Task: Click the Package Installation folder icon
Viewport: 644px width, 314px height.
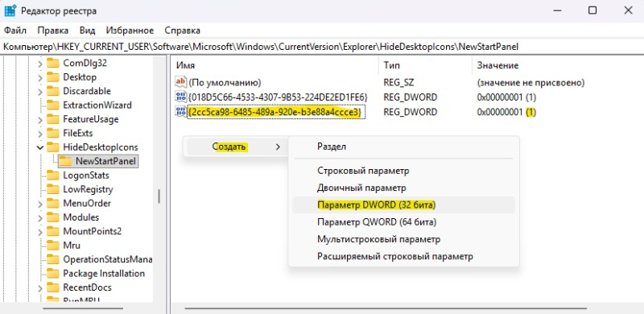Action: [x=53, y=273]
